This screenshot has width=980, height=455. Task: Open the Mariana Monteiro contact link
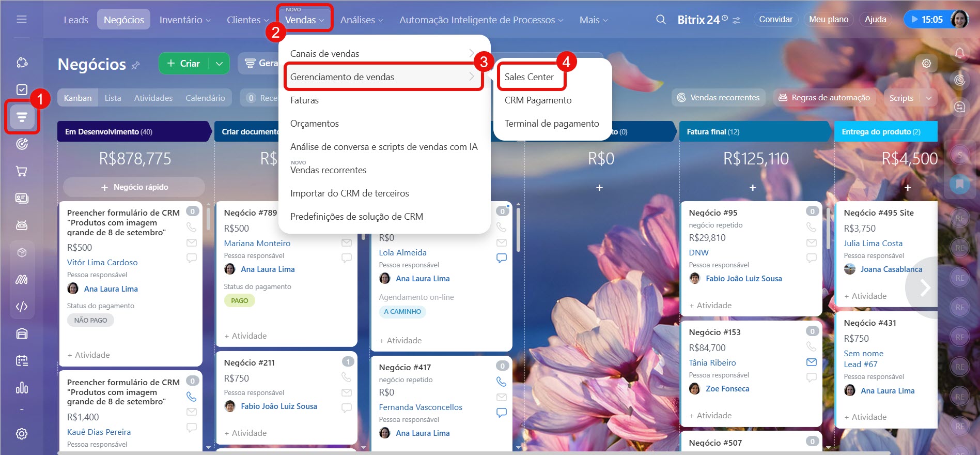[257, 243]
